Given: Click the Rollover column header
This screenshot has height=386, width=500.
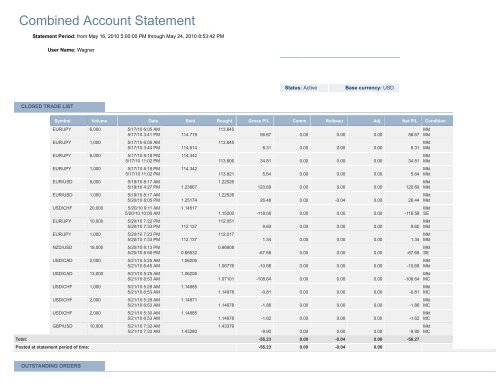Looking at the screenshot, I should [x=334, y=121].
